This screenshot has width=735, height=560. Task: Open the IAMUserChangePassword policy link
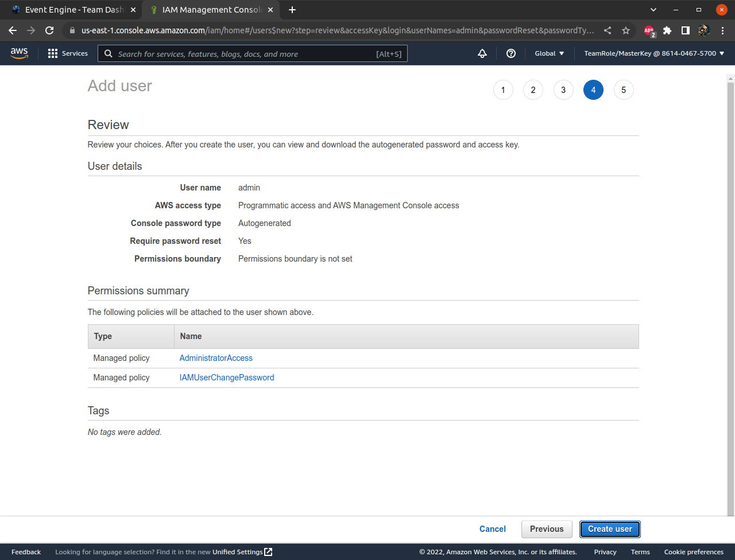pos(227,378)
